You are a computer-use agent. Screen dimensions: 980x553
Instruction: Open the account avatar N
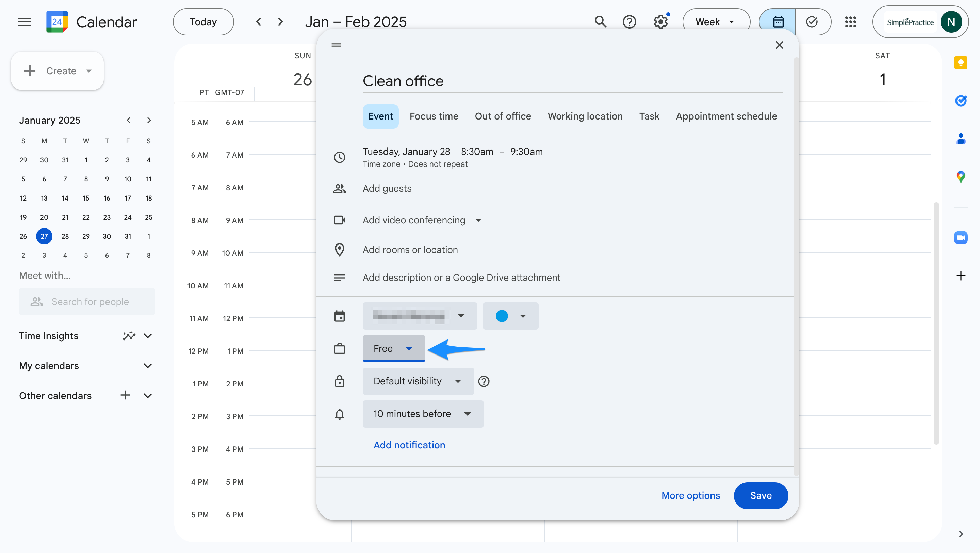[951, 22]
